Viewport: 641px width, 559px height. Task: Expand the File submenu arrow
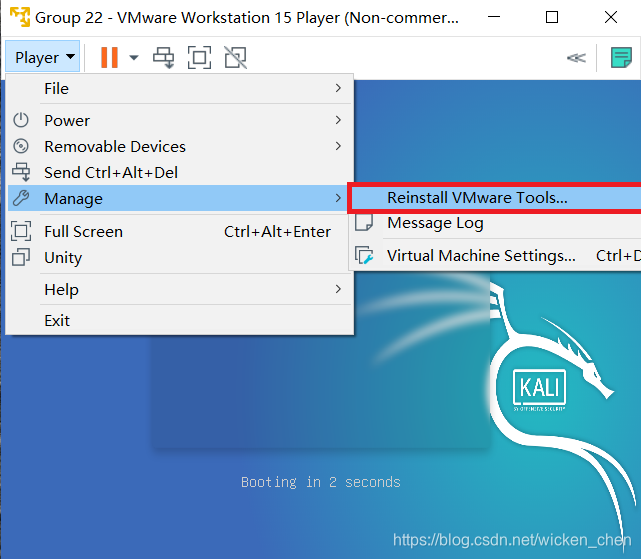pos(338,88)
